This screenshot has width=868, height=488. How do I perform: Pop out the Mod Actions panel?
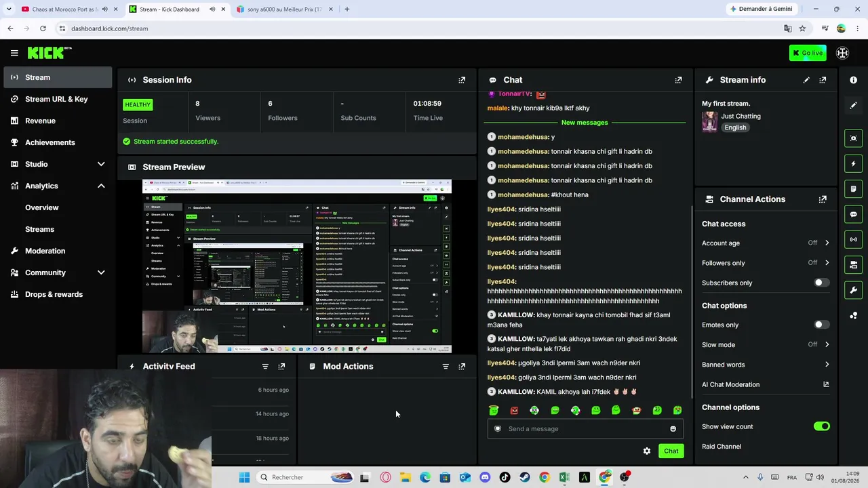pos(462,367)
